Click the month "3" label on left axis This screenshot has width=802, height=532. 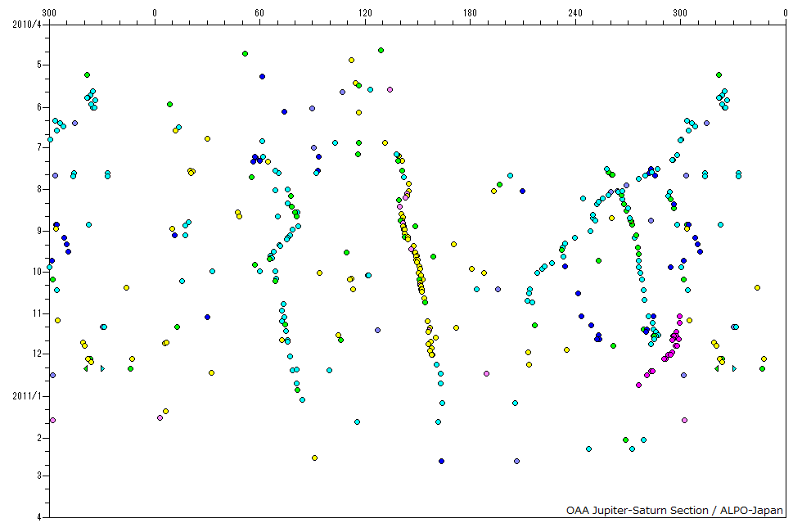[x=39, y=476]
